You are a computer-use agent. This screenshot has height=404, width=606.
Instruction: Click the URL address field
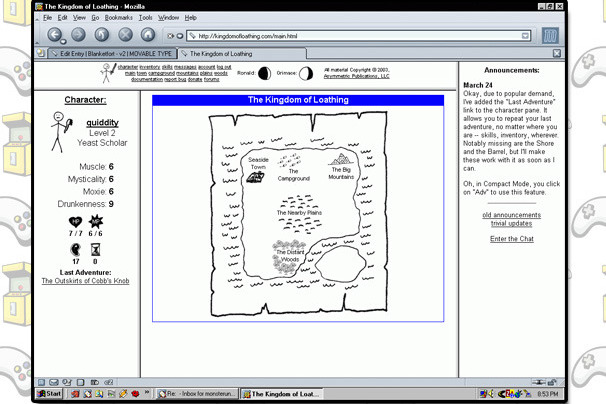[x=358, y=36]
